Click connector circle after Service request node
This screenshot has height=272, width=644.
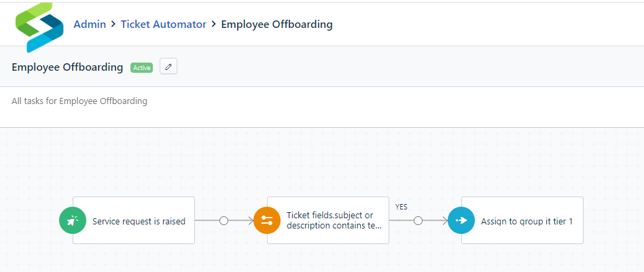click(224, 220)
